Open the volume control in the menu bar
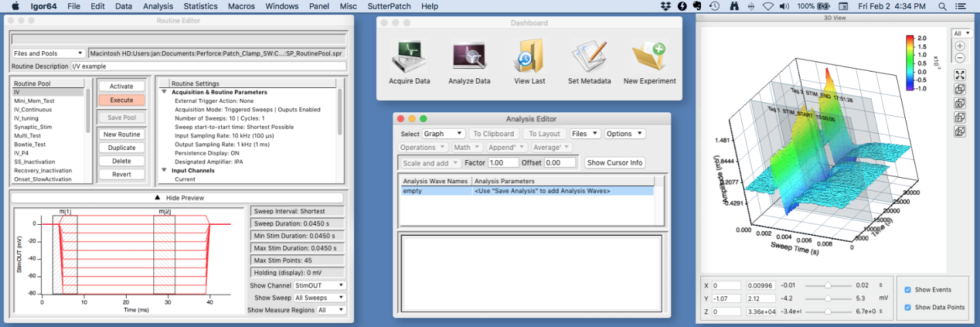The width and height of the screenshot is (980, 327). [x=785, y=6]
